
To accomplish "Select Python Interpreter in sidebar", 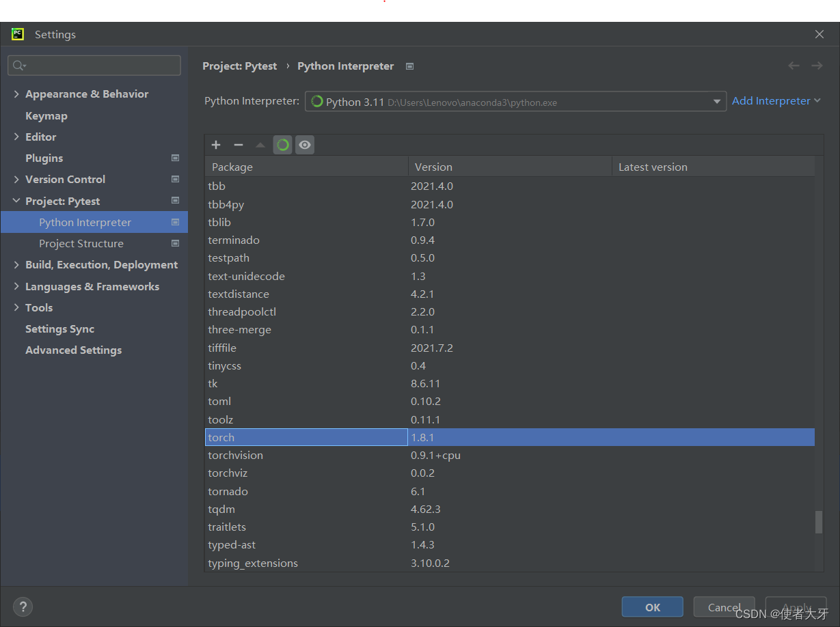I will 94,222.
